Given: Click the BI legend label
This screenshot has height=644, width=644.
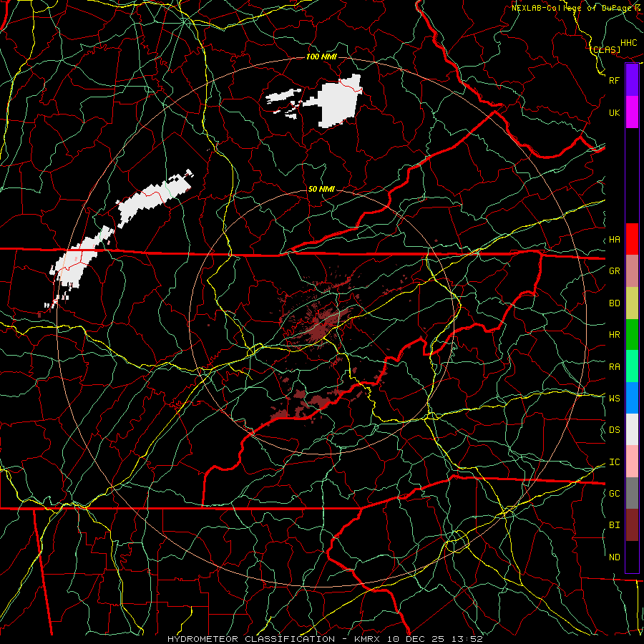Looking at the screenshot, I should [615, 525].
